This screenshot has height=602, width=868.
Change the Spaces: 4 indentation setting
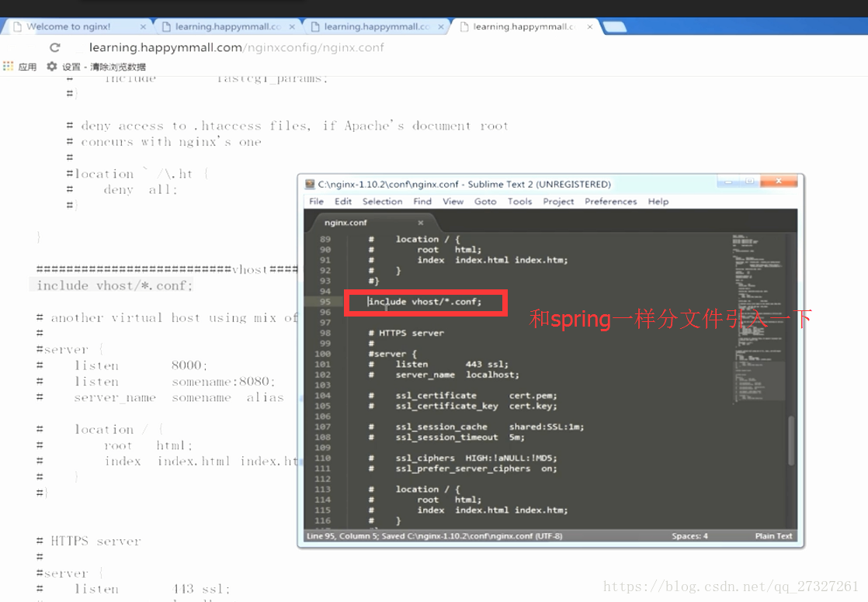click(x=689, y=535)
